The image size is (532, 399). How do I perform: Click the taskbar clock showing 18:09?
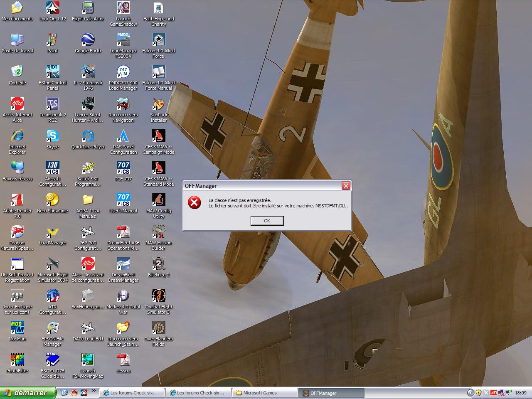tap(520, 393)
